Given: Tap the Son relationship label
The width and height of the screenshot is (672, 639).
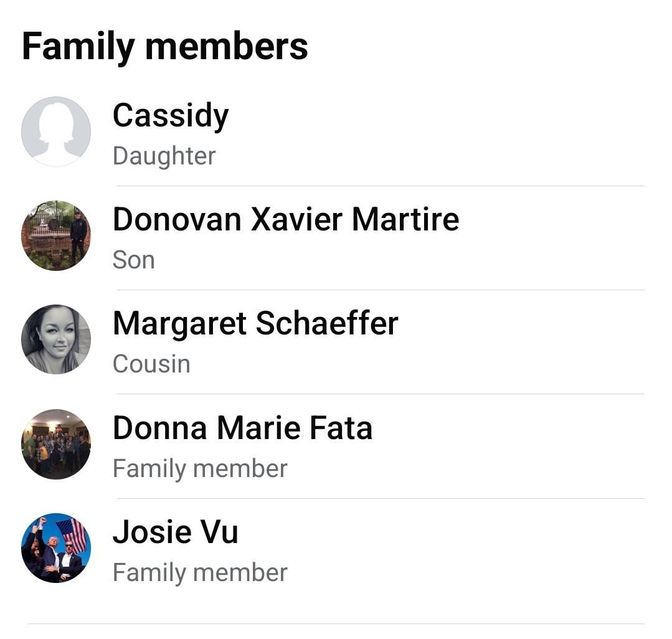Looking at the screenshot, I should (x=133, y=260).
